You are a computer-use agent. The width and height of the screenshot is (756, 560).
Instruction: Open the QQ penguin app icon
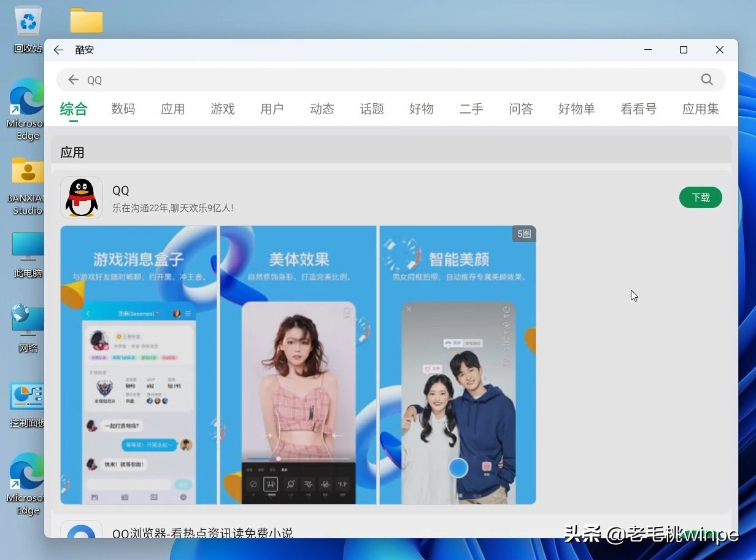click(82, 198)
